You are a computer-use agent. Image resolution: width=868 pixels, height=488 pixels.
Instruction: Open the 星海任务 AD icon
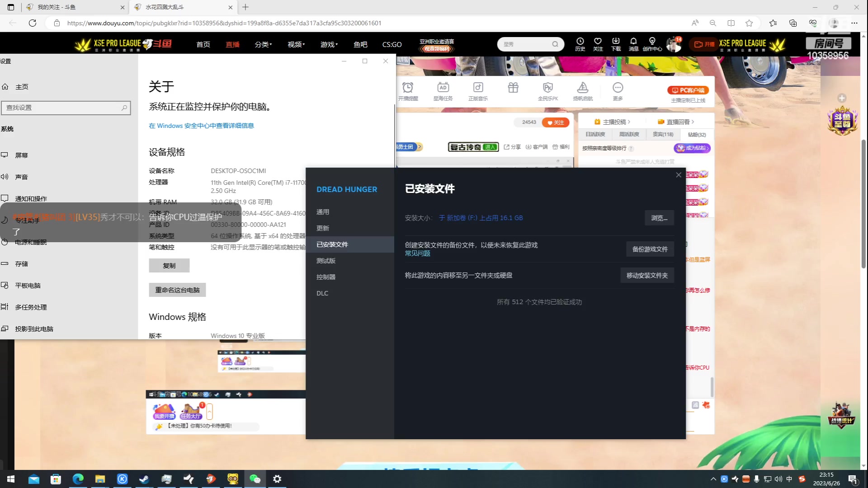(x=443, y=91)
